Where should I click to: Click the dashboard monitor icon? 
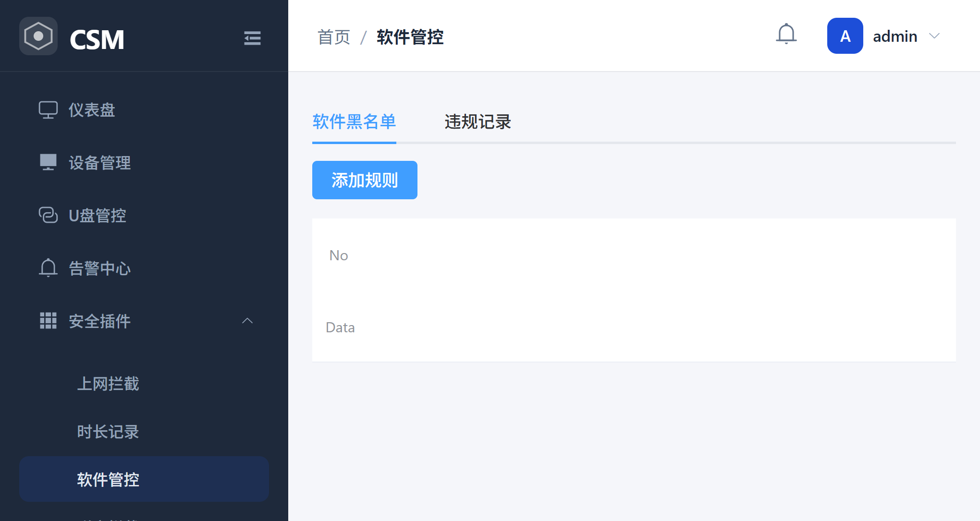[x=48, y=110]
